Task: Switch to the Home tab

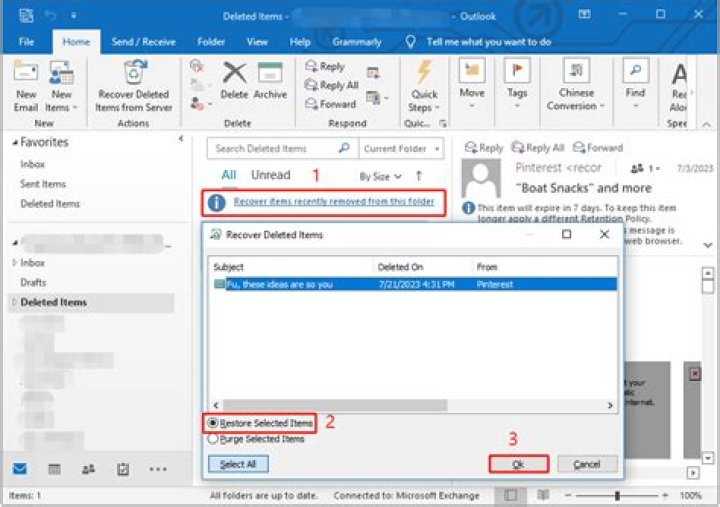Action: tap(76, 42)
